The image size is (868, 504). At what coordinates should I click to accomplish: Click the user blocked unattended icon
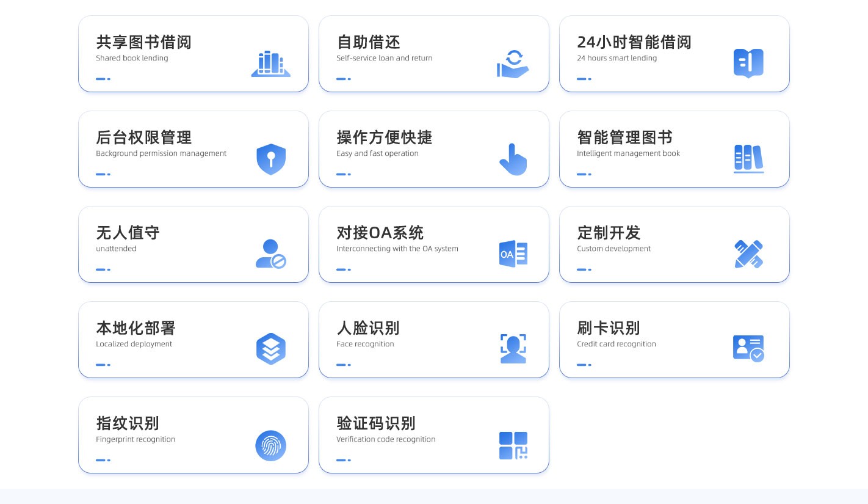(x=270, y=254)
